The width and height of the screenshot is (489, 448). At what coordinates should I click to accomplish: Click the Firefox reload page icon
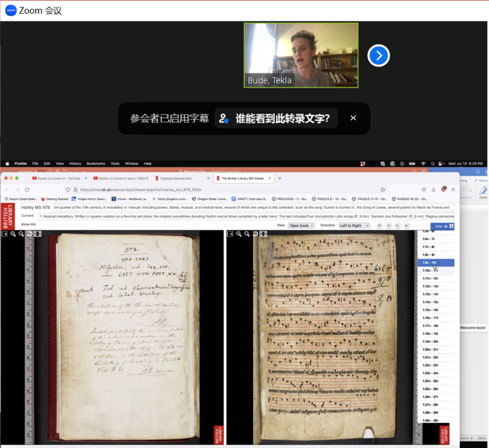tap(27, 190)
